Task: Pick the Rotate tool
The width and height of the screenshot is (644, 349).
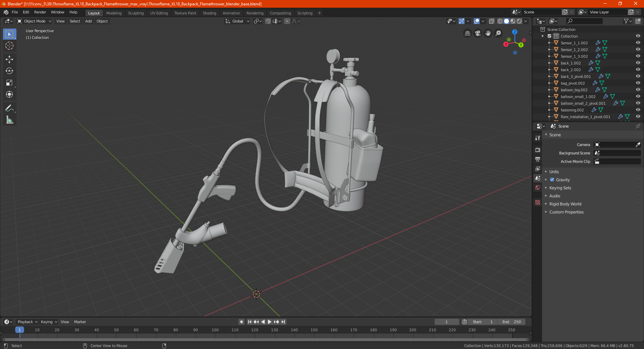Action: pos(9,71)
